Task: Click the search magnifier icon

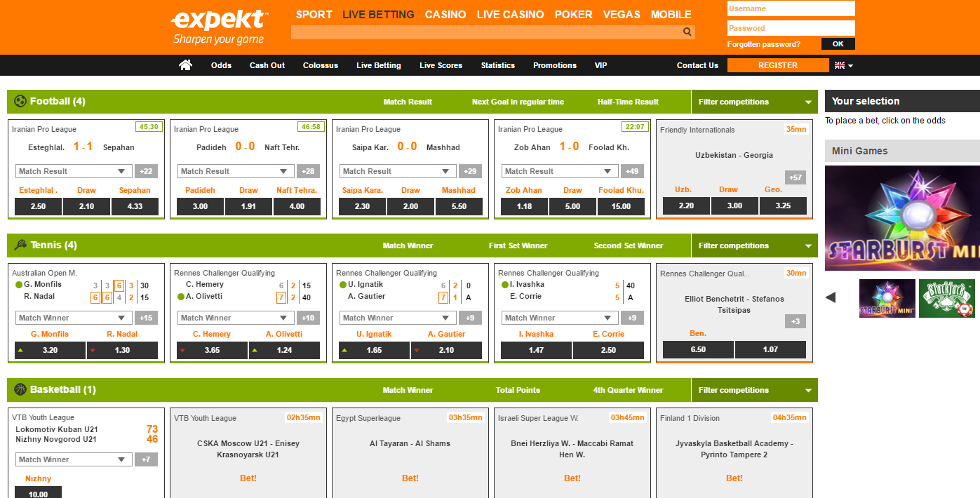Action: click(687, 32)
